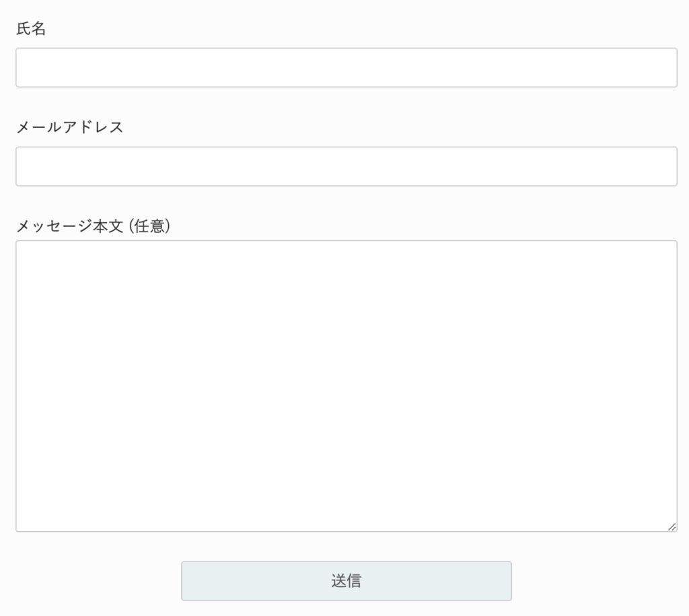Activate the text box under メールアドレス
689x616 pixels.
click(x=347, y=167)
